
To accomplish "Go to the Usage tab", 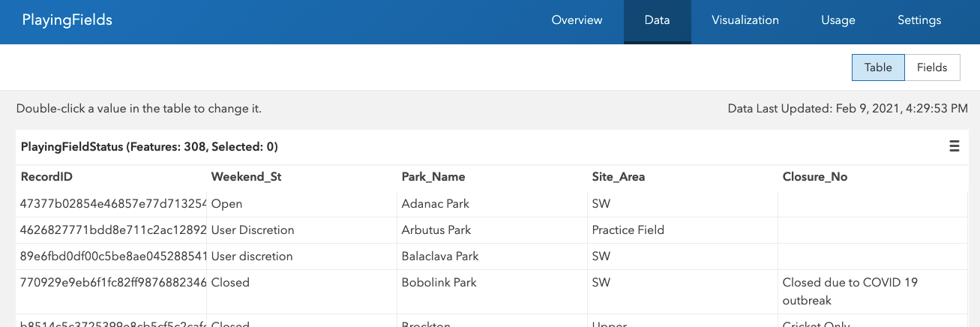I will [x=838, y=20].
